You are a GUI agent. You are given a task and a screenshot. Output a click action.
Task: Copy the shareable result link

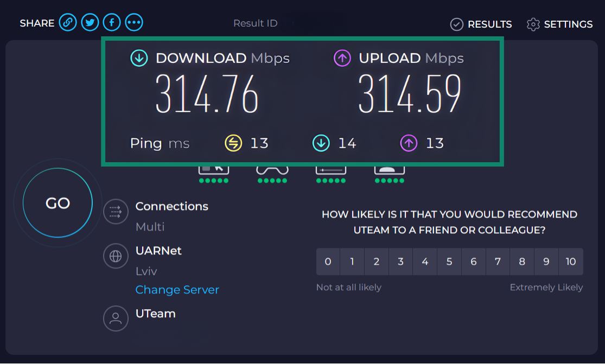tap(68, 22)
